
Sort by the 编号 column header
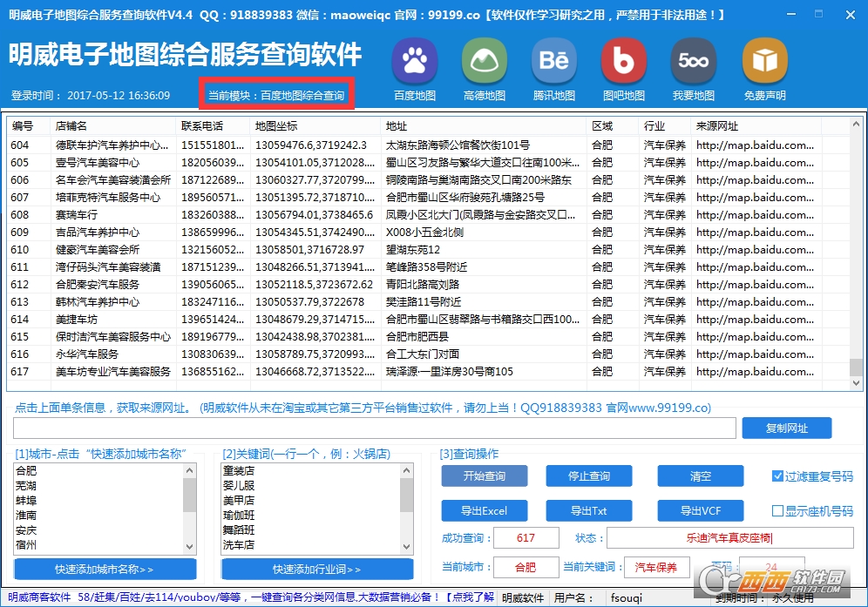(28, 126)
